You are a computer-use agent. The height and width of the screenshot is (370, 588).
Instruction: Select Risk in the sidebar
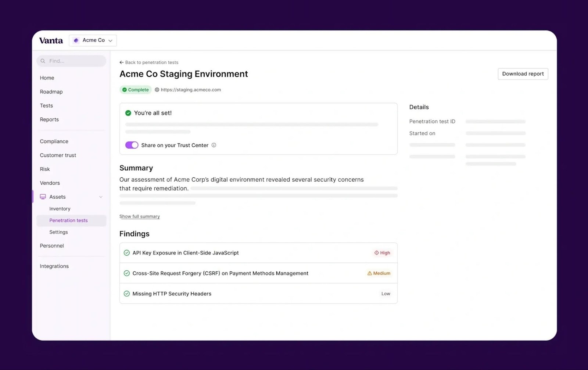[x=45, y=169]
